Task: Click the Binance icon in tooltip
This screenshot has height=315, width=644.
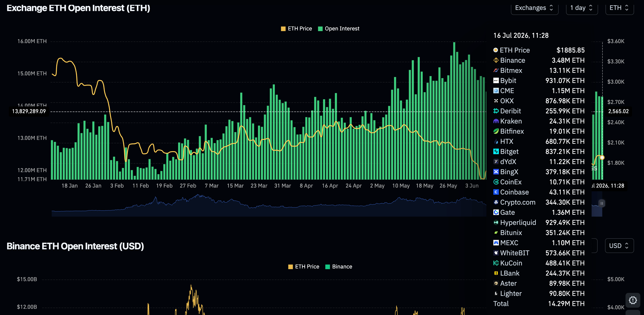Action: 496,60
